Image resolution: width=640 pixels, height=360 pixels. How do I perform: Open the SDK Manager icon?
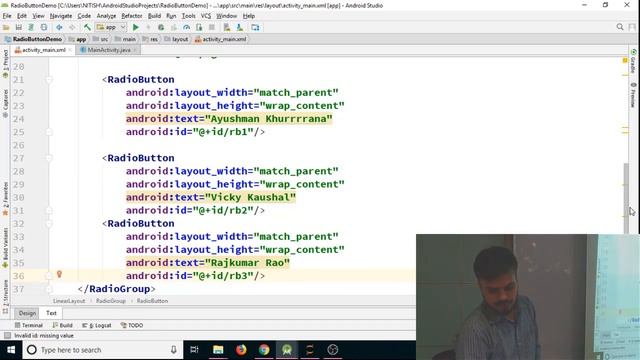click(x=240, y=27)
